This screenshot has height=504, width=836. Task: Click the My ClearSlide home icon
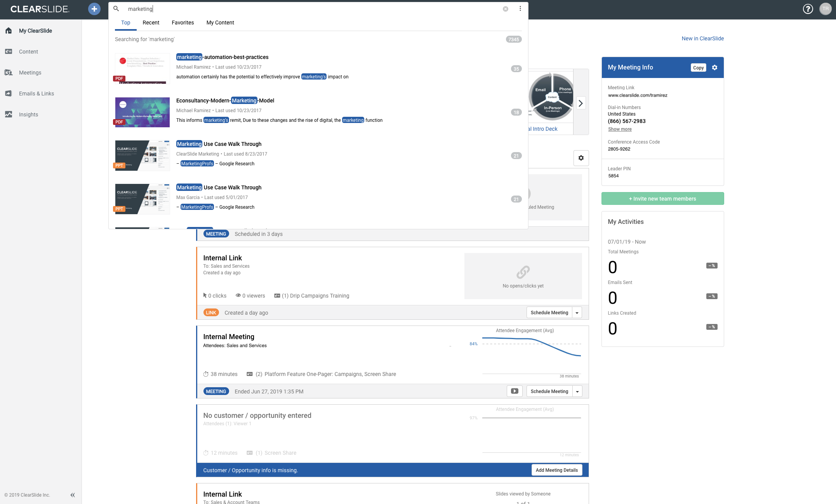pyautogui.click(x=9, y=31)
